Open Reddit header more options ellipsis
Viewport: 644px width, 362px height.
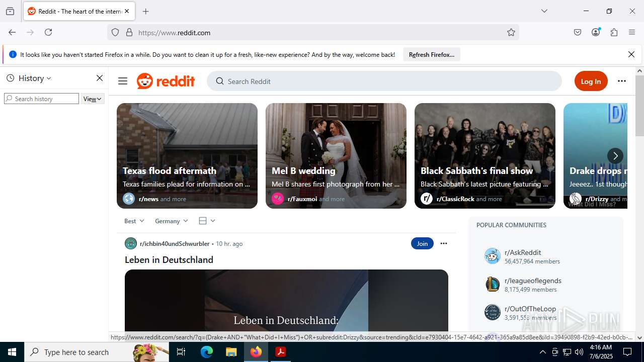click(622, 81)
